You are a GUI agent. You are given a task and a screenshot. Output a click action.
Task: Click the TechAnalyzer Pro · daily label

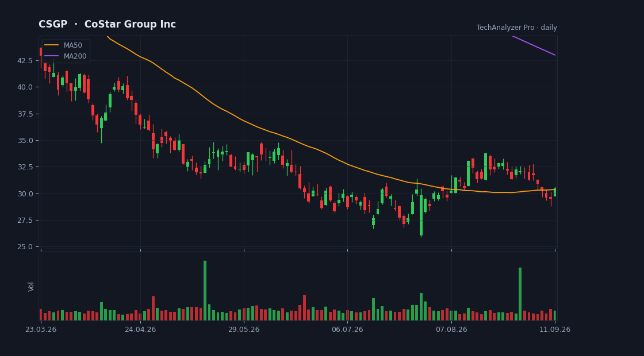point(517,28)
